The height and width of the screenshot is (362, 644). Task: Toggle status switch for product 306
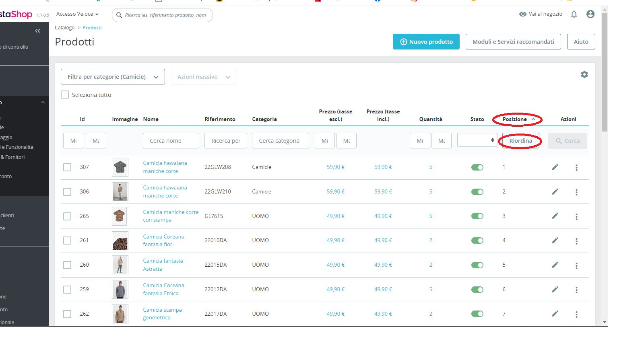(477, 192)
